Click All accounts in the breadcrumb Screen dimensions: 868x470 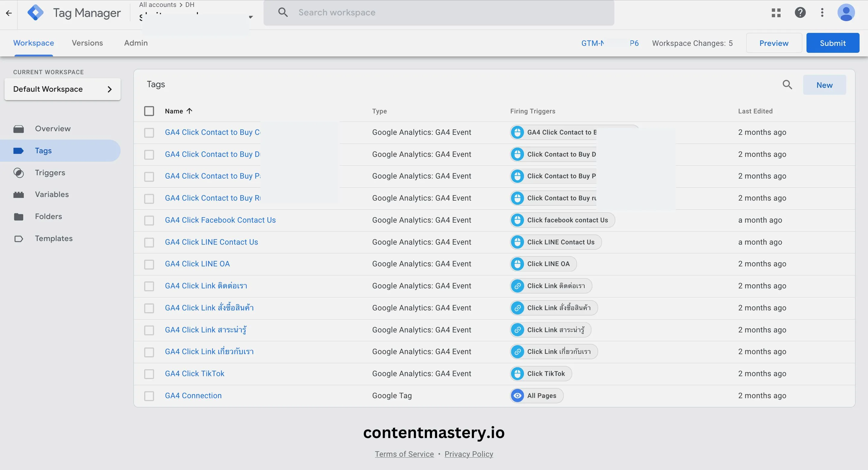click(158, 5)
